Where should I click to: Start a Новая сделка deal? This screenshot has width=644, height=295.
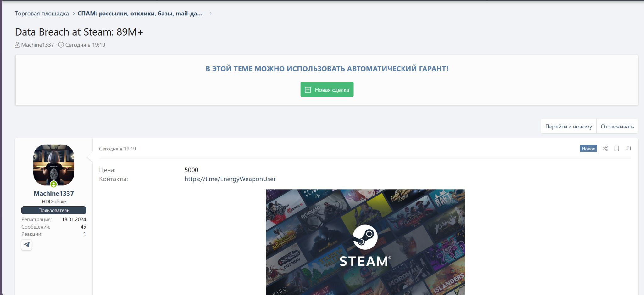coord(327,90)
